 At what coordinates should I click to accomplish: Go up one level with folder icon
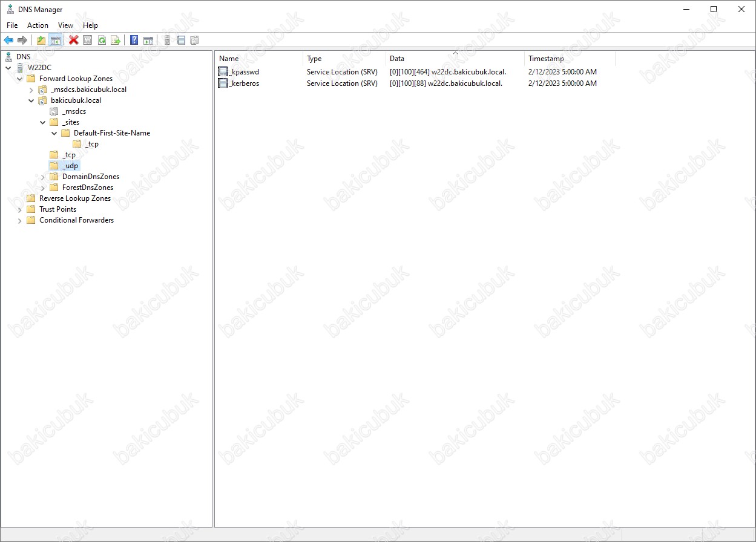(x=41, y=41)
